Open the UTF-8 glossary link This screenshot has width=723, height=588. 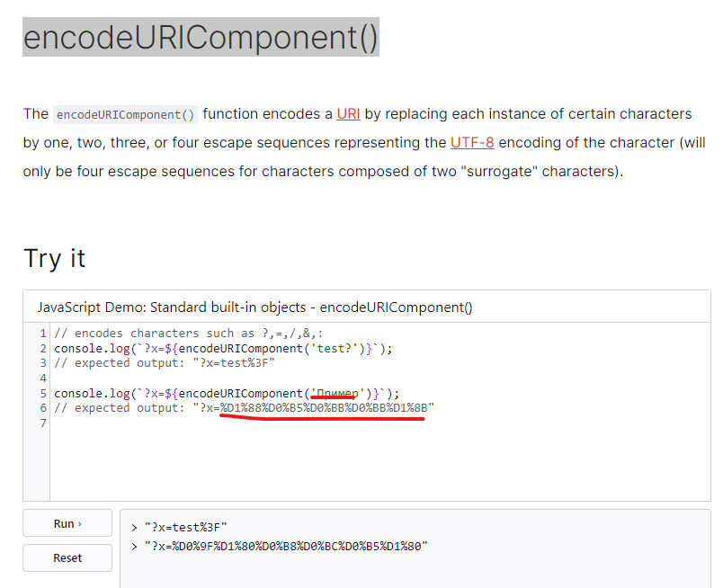[472, 142]
